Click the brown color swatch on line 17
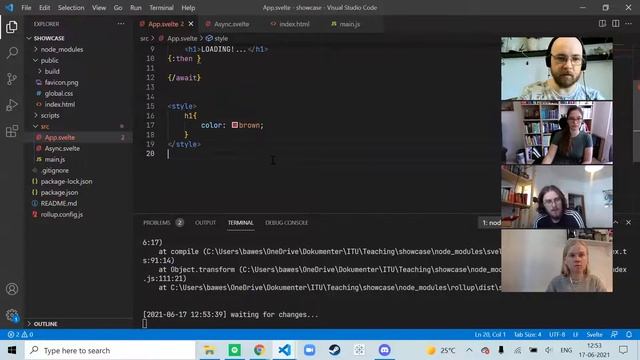Image resolution: width=640 pixels, height=360 pixels. (x=235, y=125)
